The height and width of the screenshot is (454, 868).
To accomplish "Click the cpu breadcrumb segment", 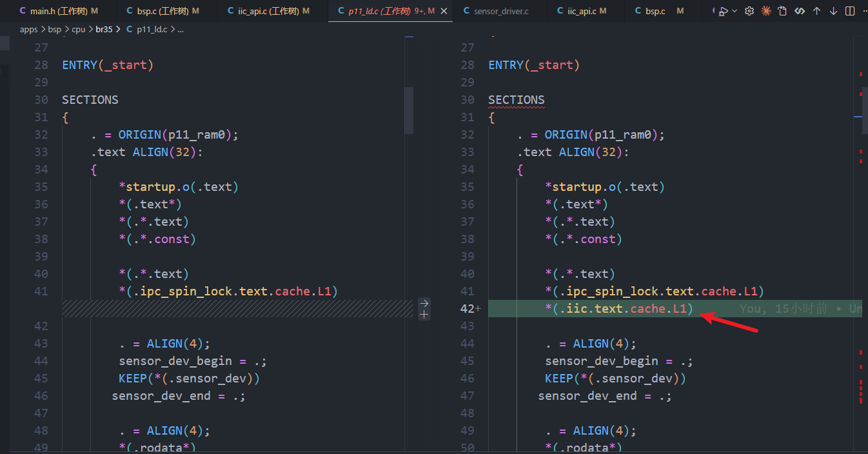I will point(79,30).
